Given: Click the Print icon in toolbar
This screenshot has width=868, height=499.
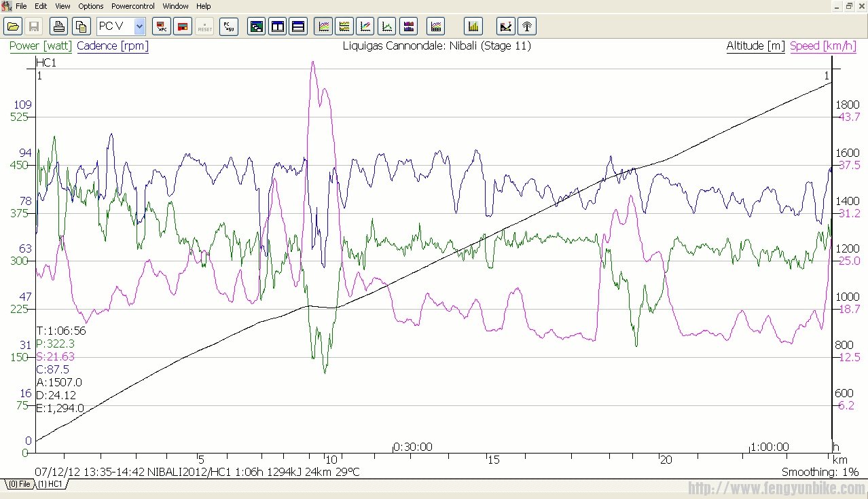Looking at the screenshot, I should click(59, 26).
